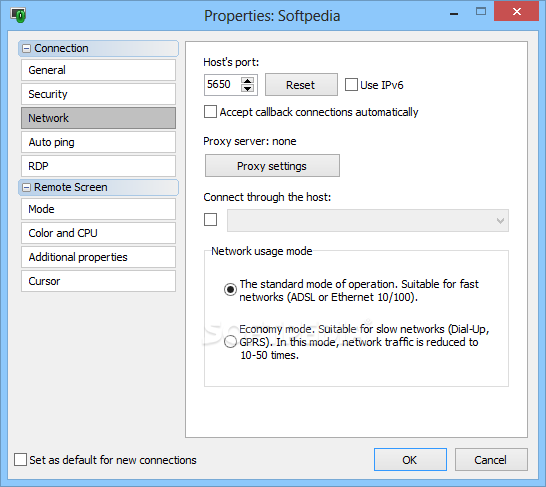The height and width of the screenshot is (487, 546).
Task: Confirm with the OK button
Action: 410,459
